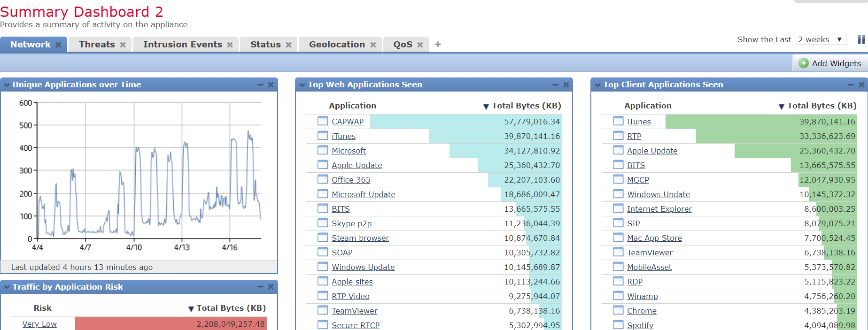Open the Microsoft Update link
The image size is (868, 330).
pos(364,194)
